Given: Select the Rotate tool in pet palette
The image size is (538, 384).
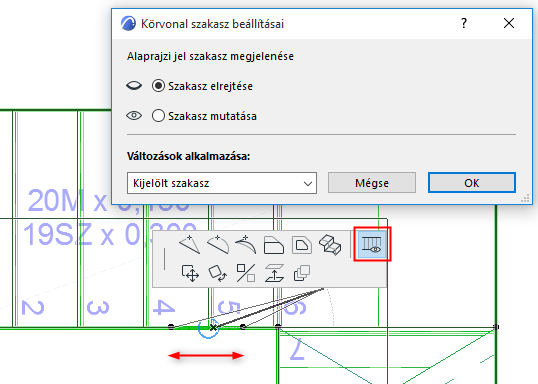Looking at the screenshot, I should click(x=218, y=273).
